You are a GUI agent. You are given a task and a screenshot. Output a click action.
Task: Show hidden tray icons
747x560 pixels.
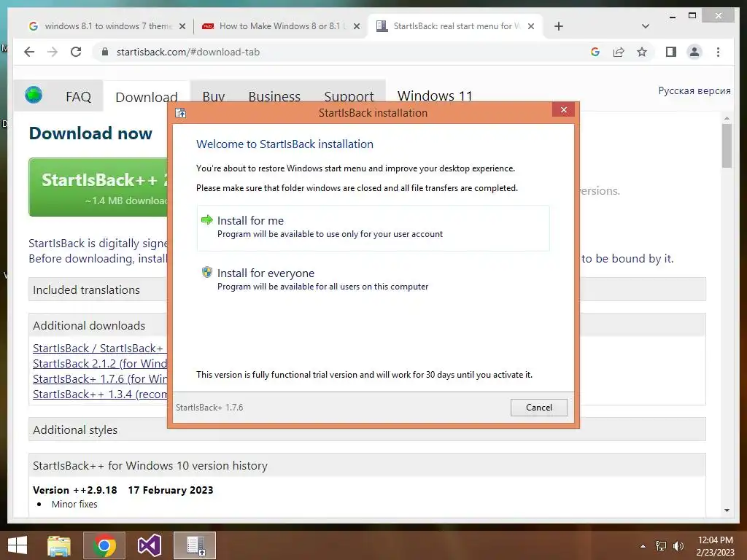pos(643,546)
